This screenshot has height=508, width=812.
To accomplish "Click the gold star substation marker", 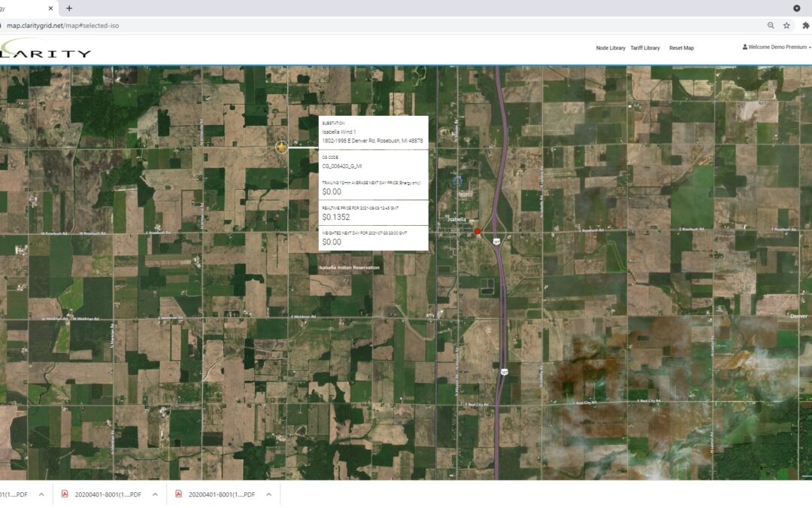I will coord(281,147).
